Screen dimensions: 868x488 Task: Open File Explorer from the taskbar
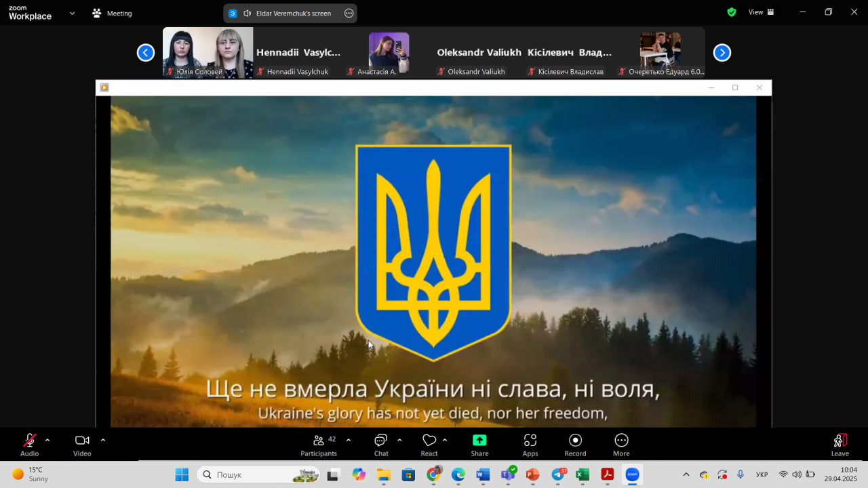coord(384,474)
